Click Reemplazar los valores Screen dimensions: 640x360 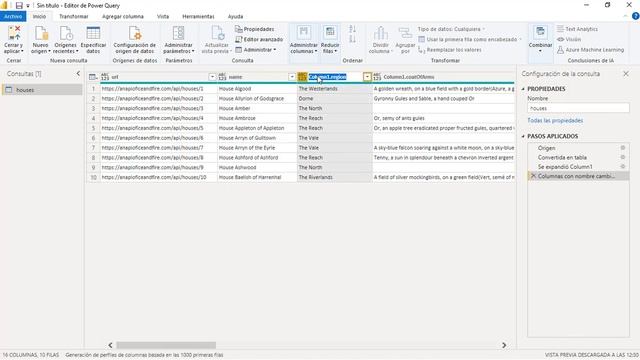[x=450, y=50]
